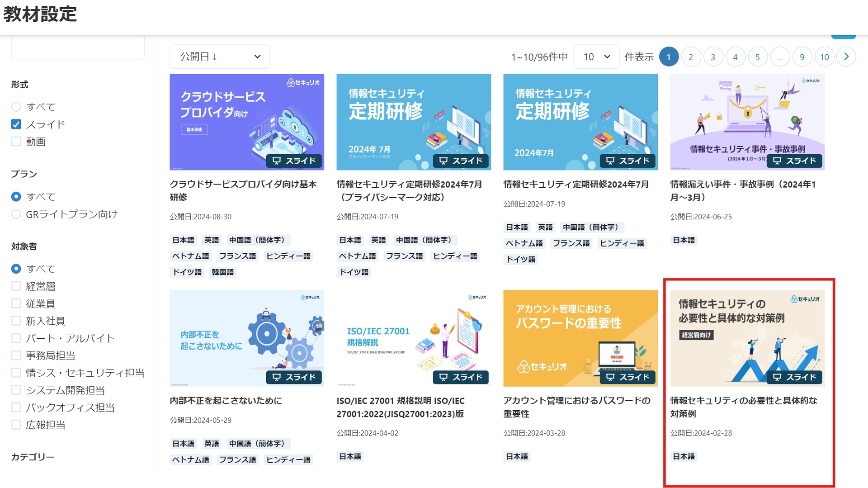Go to page 2 of results
Screen dimensions: 868x488
tap(691, 57)
